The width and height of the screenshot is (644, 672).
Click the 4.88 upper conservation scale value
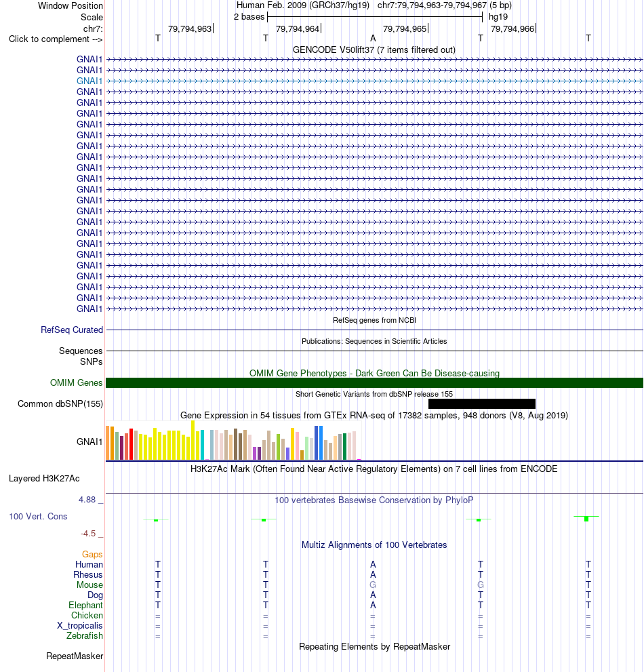(x=87, y=499)
